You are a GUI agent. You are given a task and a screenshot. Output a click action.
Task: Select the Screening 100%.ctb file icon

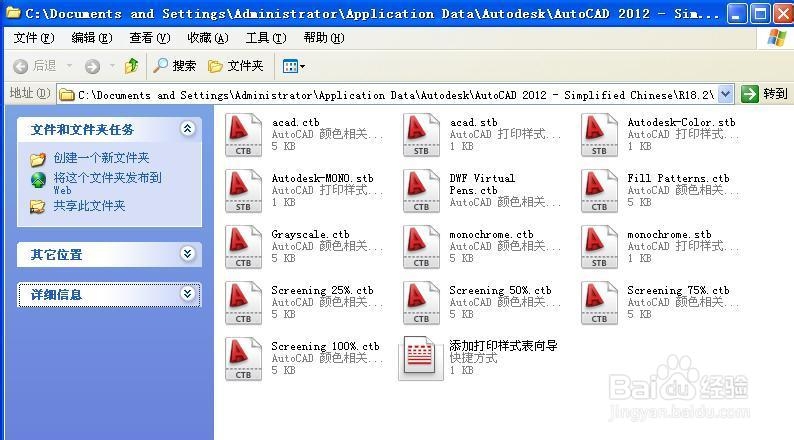click(244, 359)
